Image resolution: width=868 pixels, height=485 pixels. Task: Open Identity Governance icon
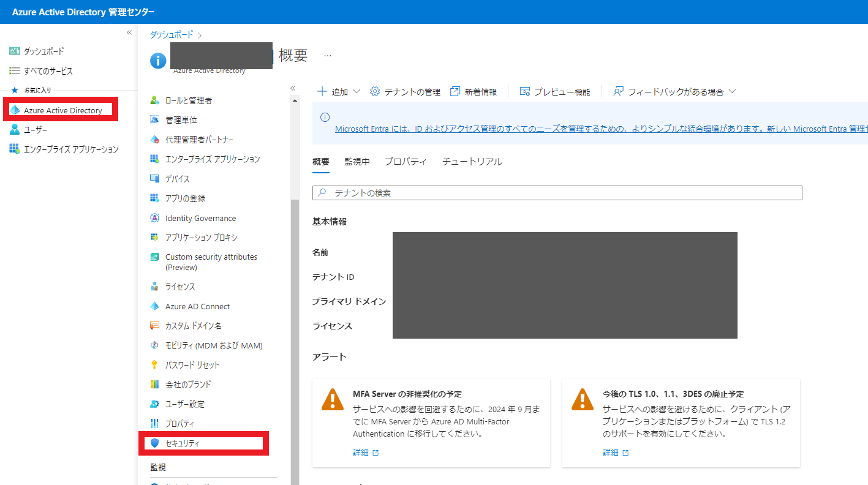tap(154, 218)
